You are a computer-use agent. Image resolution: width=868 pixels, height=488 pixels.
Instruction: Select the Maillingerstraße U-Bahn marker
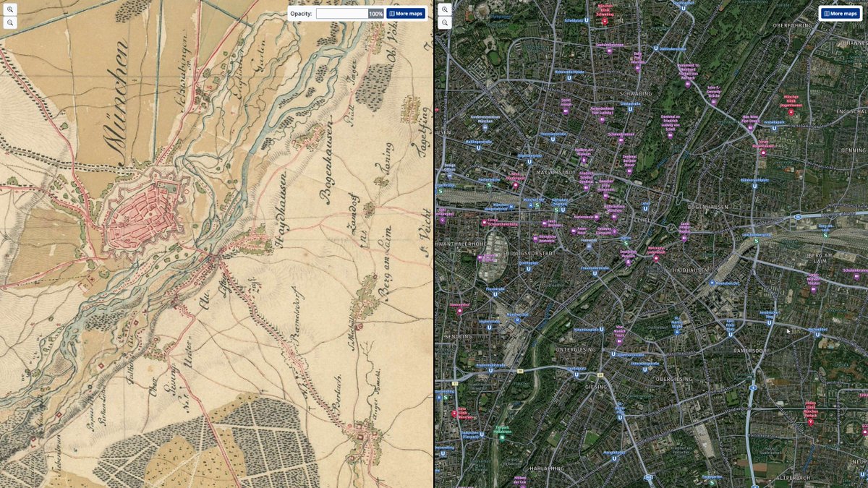coord(478,148)
